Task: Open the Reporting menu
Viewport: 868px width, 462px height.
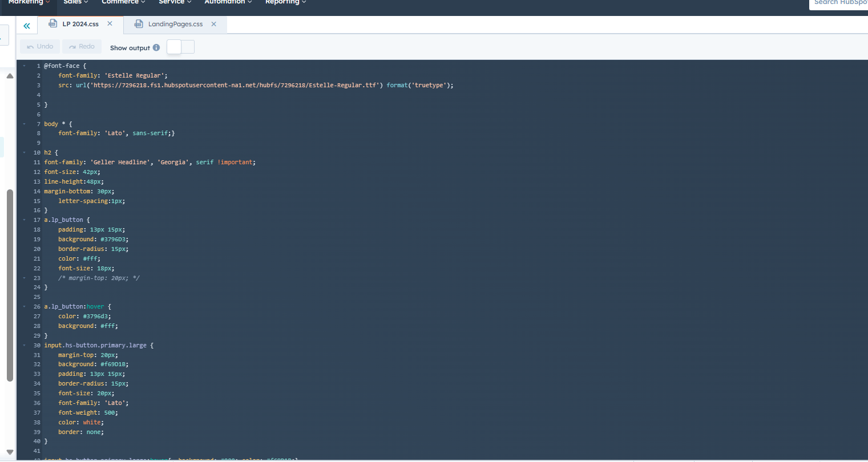Action: 286,2
